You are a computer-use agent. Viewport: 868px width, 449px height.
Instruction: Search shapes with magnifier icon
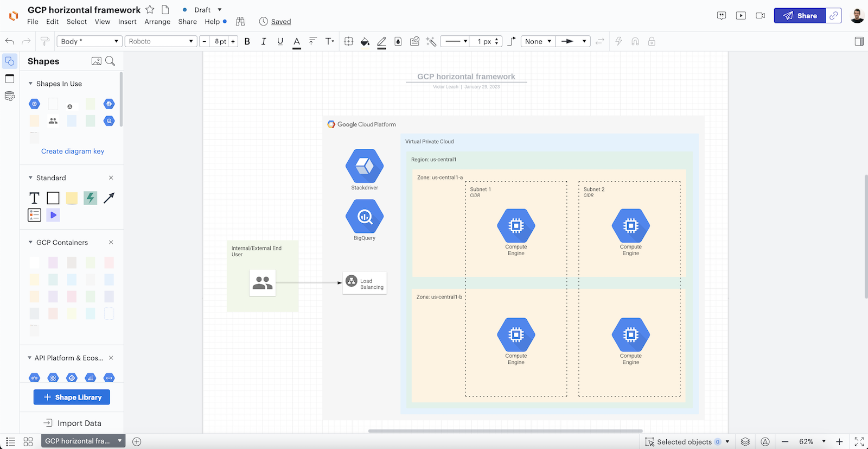[110, 61]
